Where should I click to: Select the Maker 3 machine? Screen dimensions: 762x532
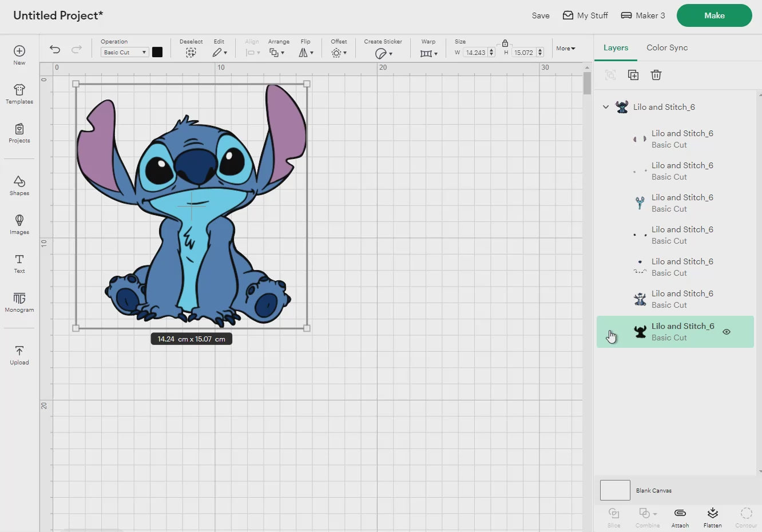click(x=643, y=15)
